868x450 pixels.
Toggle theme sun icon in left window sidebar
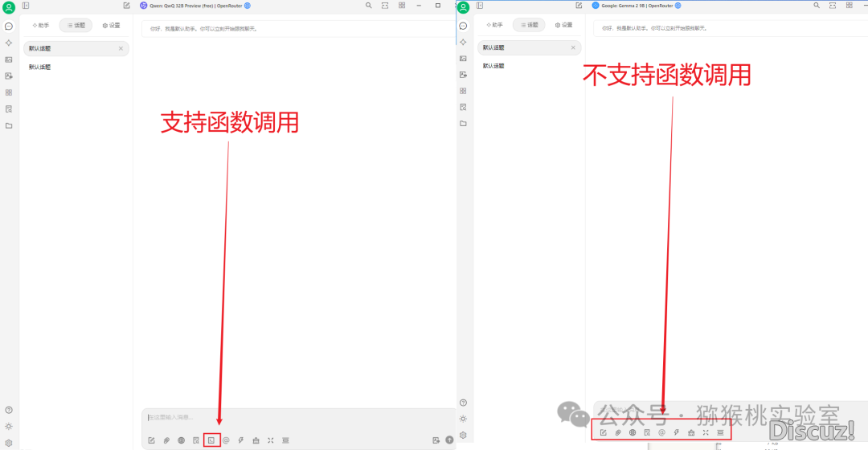click(x=8, y=427)
